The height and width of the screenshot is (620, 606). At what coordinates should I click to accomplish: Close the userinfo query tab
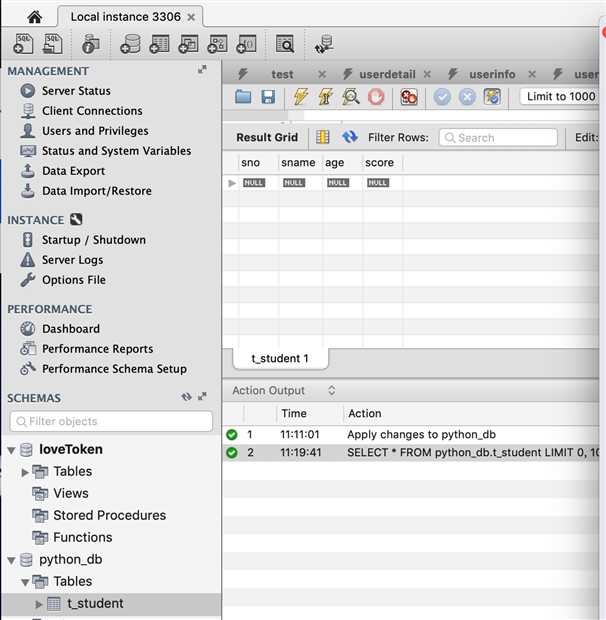pyautogui.click(x=532, y=74)
